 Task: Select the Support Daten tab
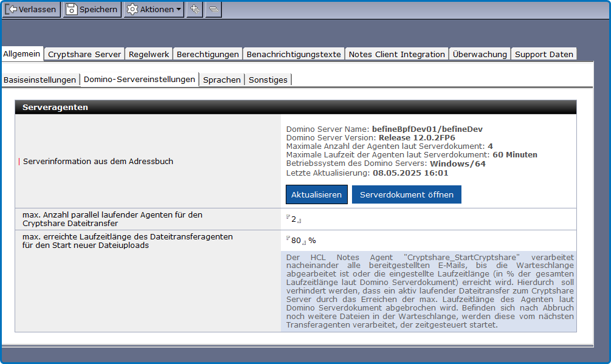click(x=544, y=54)
